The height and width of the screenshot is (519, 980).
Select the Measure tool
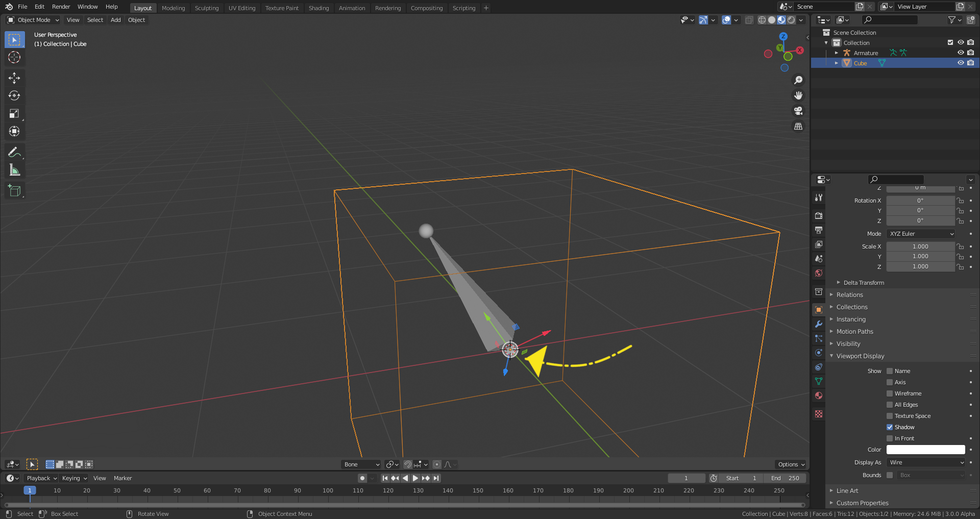(14, 170)
